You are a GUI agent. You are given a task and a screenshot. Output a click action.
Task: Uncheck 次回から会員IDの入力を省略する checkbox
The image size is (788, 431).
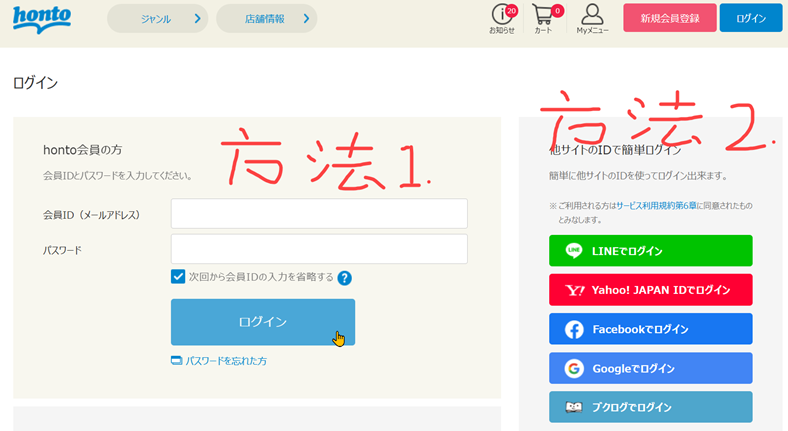(x=178, y=276)
